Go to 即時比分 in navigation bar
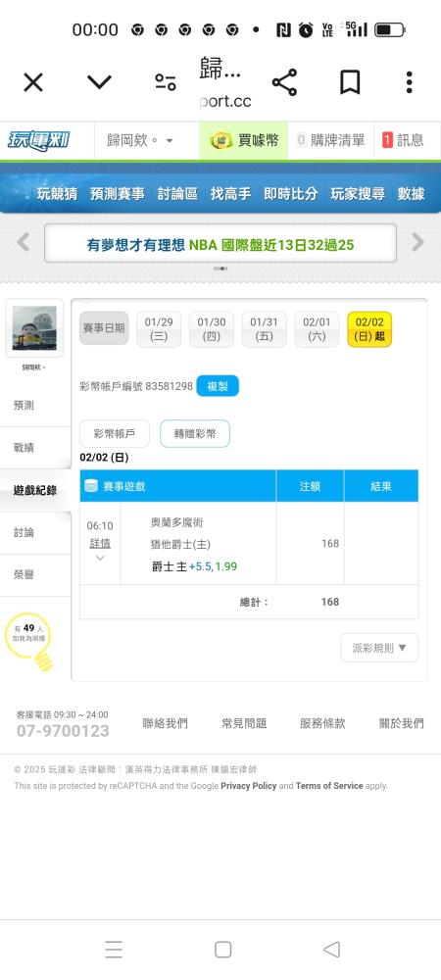The image size is (441, 980). coord(290,194)
